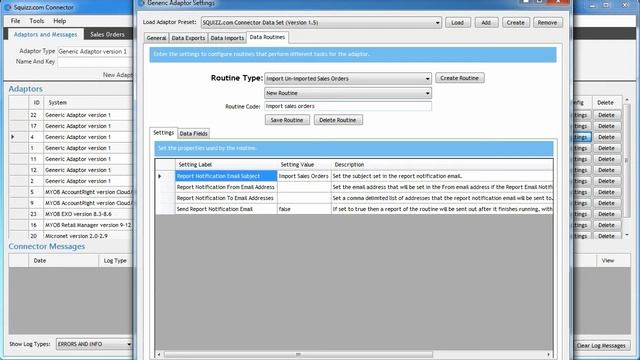640x360 pixels.
Task: Click the Add preset button
Action: 486,22
